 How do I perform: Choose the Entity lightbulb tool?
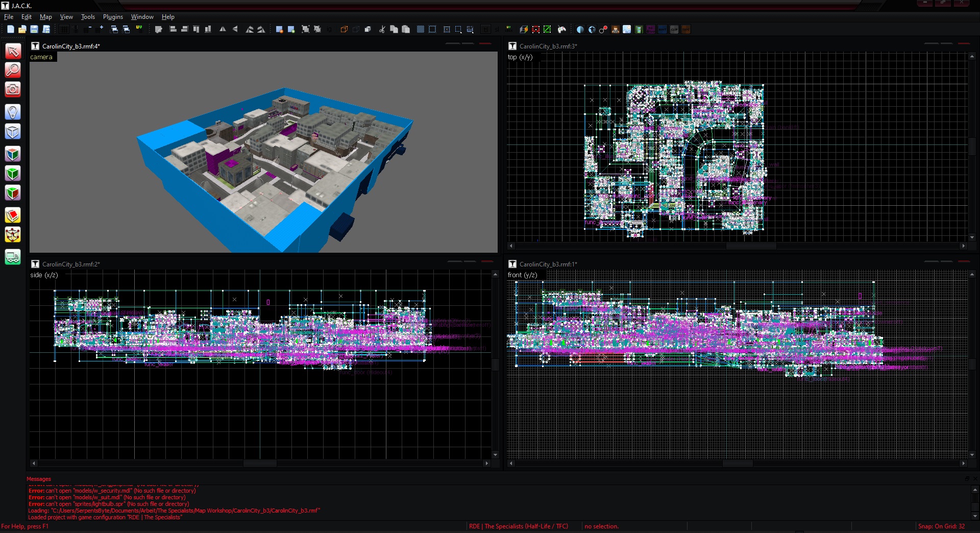(13, 112)
